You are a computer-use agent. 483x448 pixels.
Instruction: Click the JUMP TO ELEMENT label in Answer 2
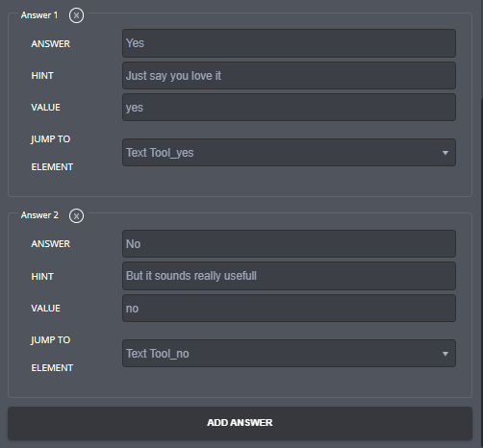(x=52, y=354)
